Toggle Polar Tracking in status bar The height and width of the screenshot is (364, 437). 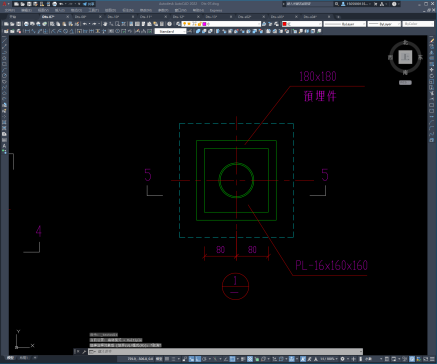tap(204, 359)
